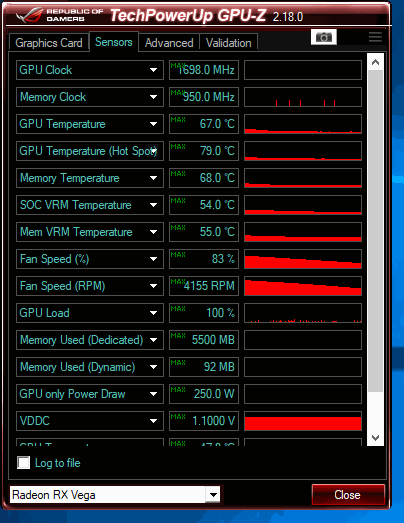404x523 pixels.
Task: Click the Memory Clock history graph
Action: tap(303, 97)
